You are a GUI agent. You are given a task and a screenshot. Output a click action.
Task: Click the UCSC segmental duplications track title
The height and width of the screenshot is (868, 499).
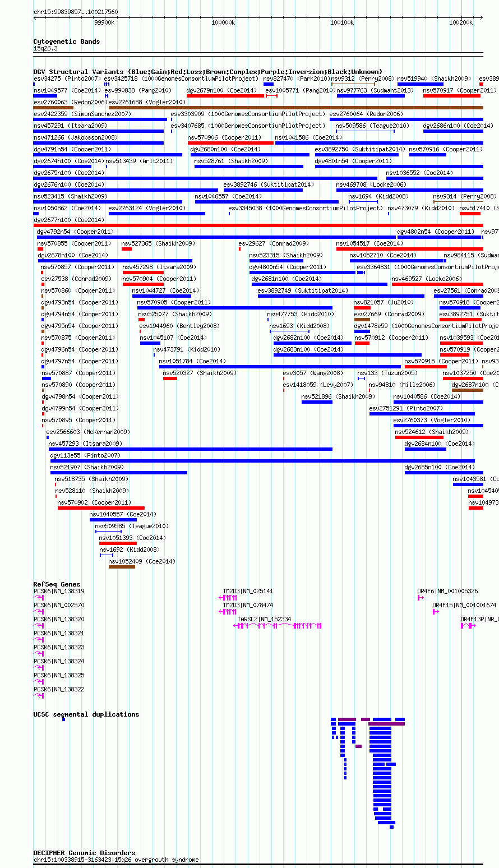tap(86, 714)
